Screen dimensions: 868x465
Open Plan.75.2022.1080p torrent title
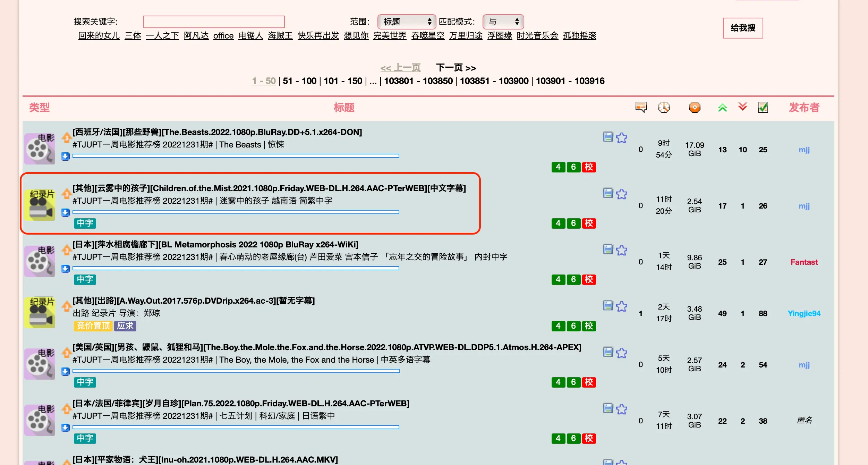[241, 403]
